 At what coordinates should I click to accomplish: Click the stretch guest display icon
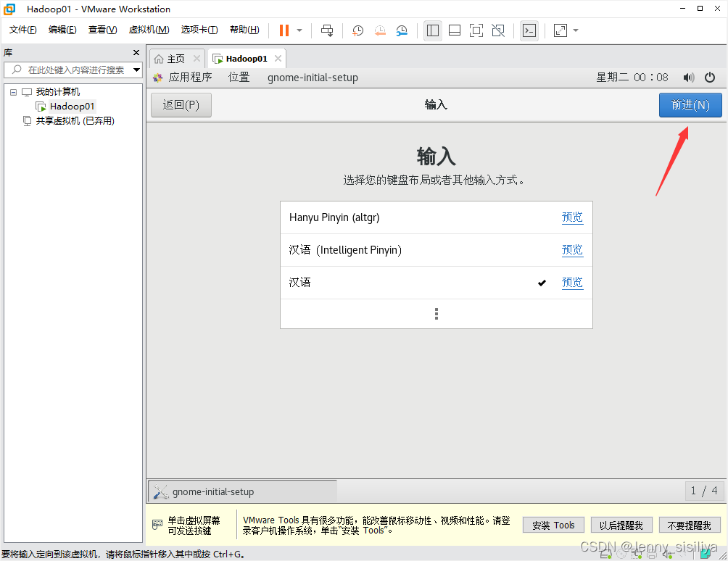pos(561,30)
